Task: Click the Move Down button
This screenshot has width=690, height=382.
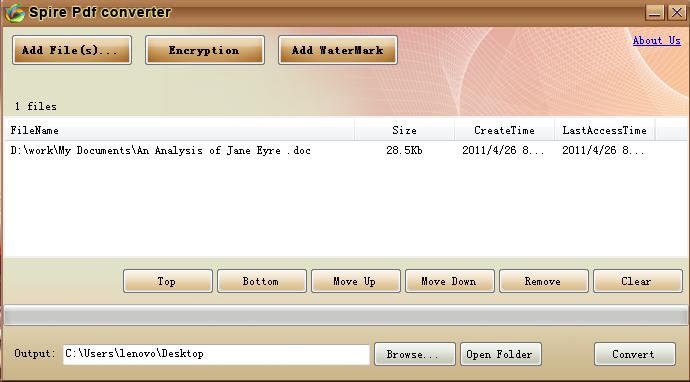Action: (450, 281)
